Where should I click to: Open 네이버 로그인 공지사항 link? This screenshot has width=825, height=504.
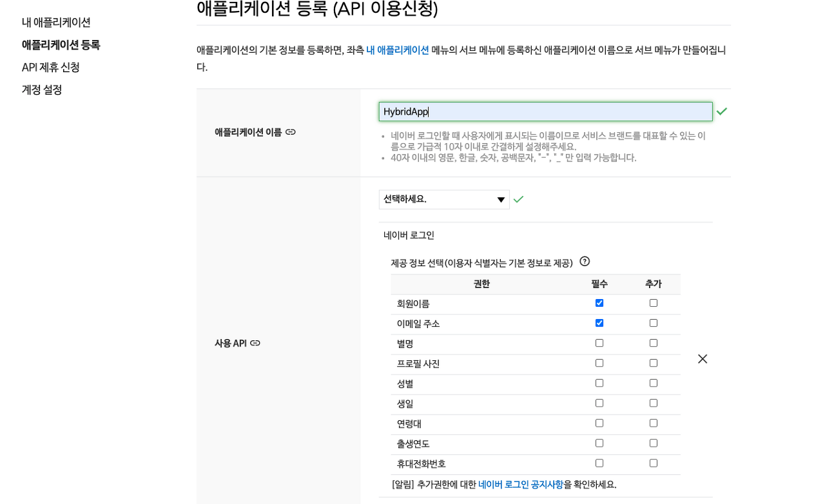tap(521, 485)
